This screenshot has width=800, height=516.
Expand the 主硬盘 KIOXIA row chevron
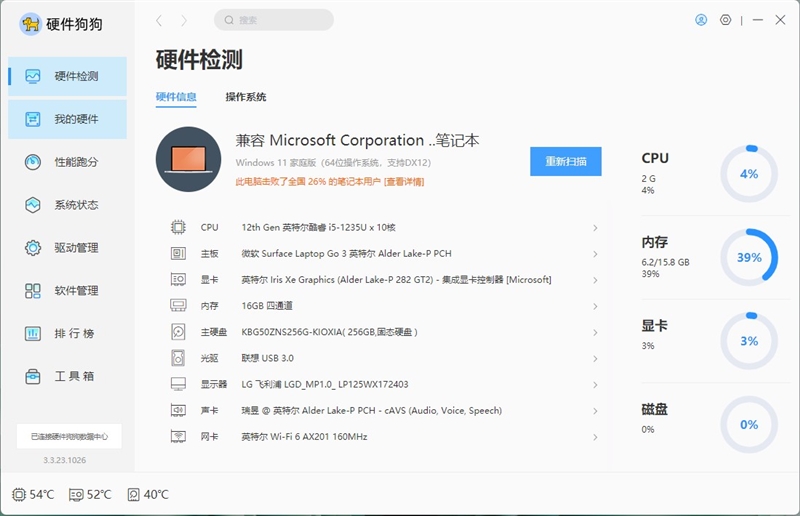(595, 332)
